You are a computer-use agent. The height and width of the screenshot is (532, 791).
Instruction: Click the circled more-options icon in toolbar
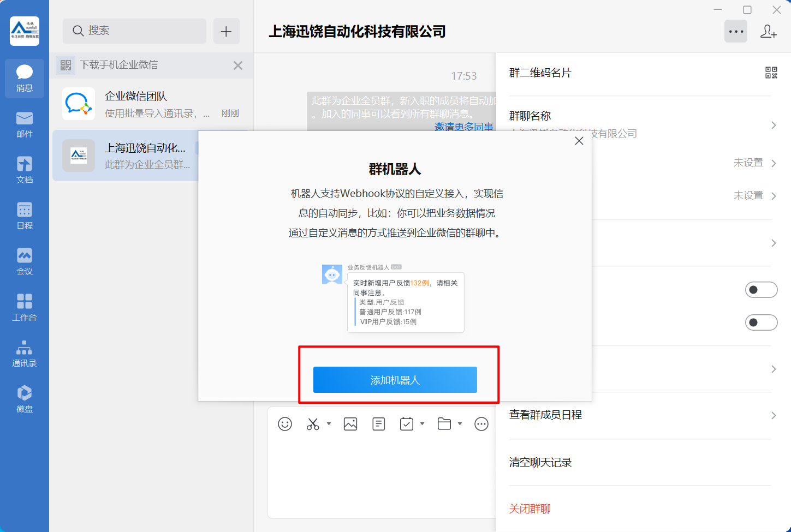(x=481, y=424)
